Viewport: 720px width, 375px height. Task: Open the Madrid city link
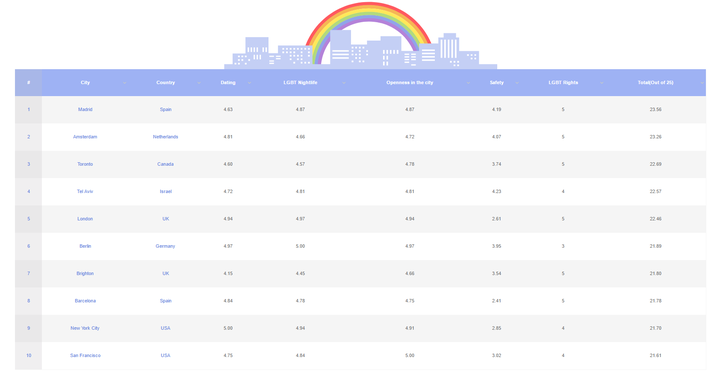click(x=85, y=110)
